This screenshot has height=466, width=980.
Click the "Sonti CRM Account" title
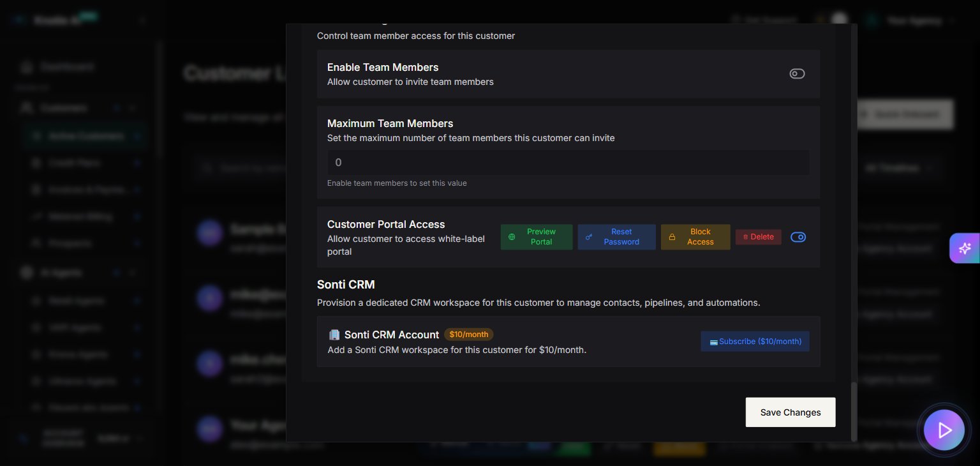point(392,334)
